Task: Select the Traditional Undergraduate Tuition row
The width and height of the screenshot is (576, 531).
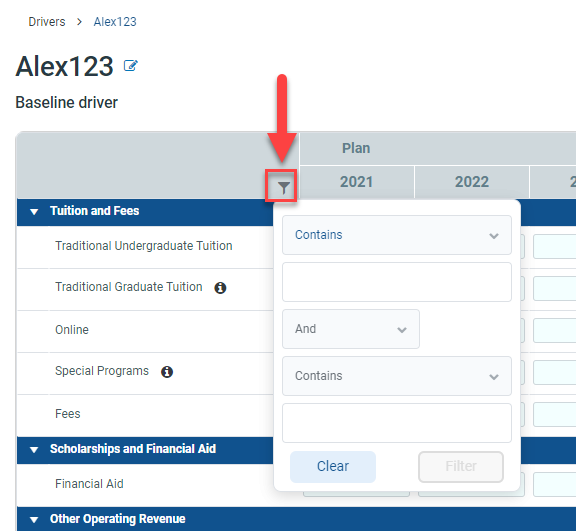Action: click(144, 246)
